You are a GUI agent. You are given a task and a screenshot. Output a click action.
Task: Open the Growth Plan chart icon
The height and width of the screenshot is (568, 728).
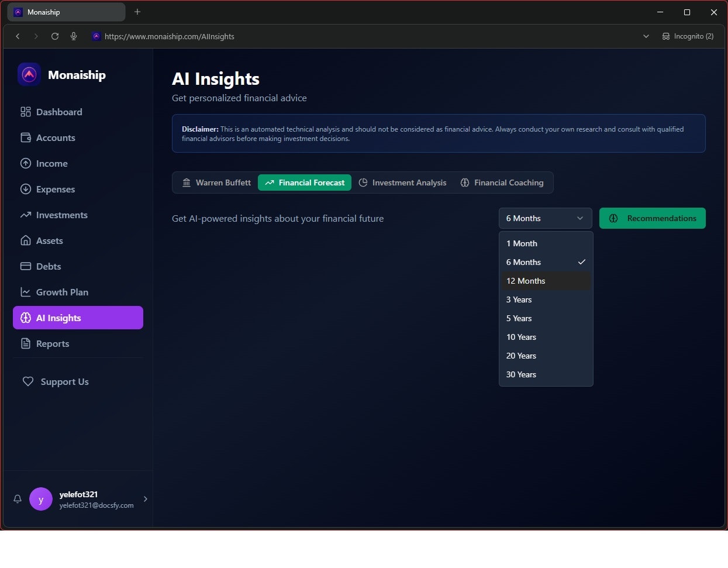coord(26,292)
